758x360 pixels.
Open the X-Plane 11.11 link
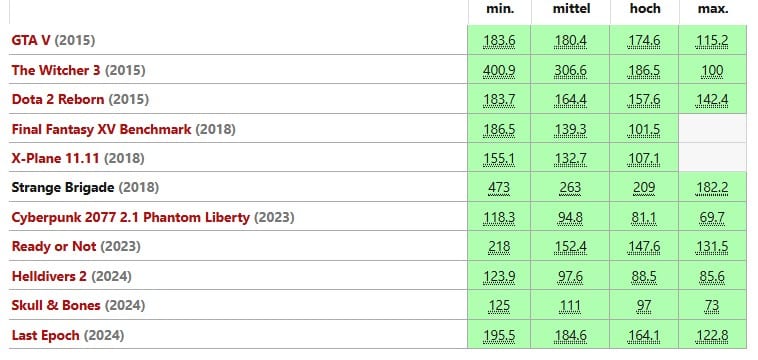click(x=56, y=158)
